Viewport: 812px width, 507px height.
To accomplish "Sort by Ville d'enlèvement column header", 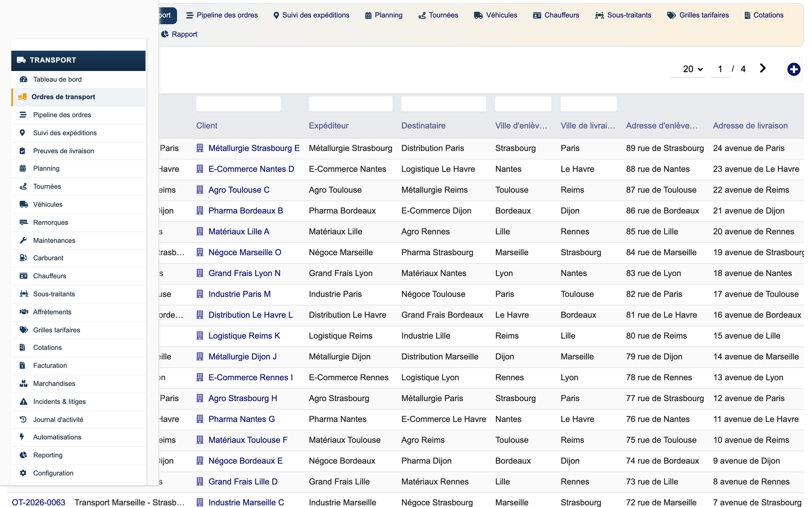I will 521,125.
